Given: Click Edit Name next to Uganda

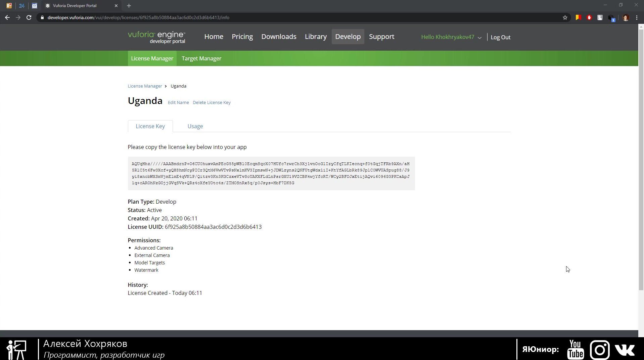Looking at the screenshot, I should (x=178, y=103).
